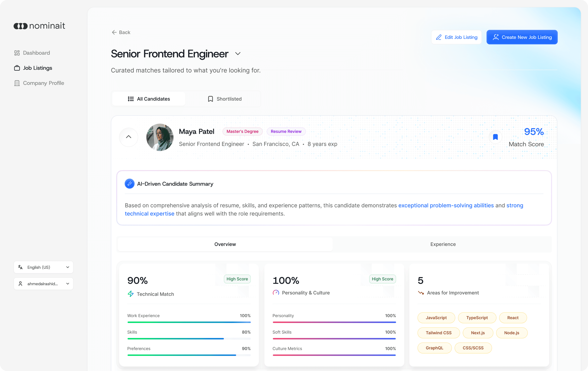Image resolution: width=588 pixels, height=371 pixels.
Task: Click the Technical Match lightning icon
Action: pos(131,294)
